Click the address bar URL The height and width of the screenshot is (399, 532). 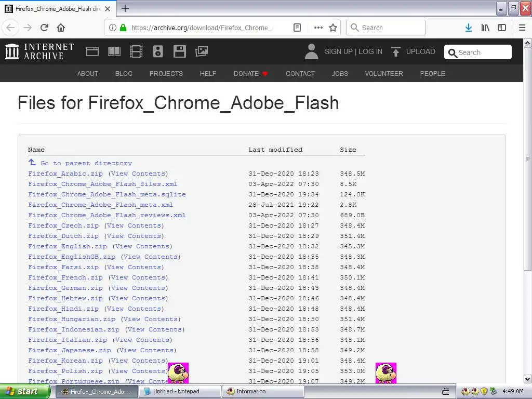[x=202, y=28]
